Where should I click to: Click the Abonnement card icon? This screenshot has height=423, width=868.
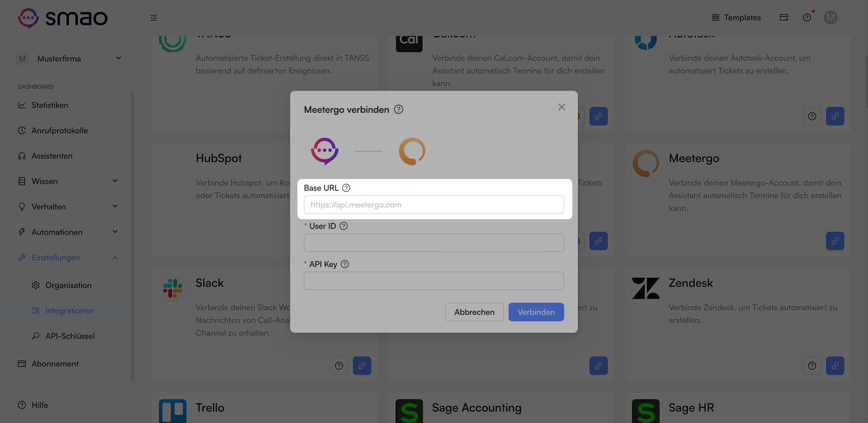(x=22, y=364)
